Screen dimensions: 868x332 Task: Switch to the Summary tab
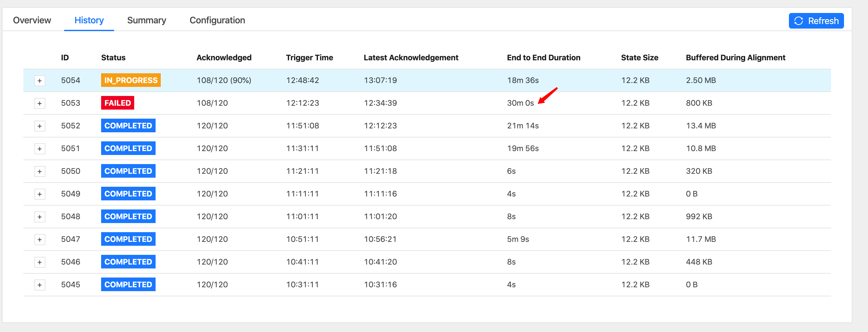pyautogui.click(x=147, y=20)
